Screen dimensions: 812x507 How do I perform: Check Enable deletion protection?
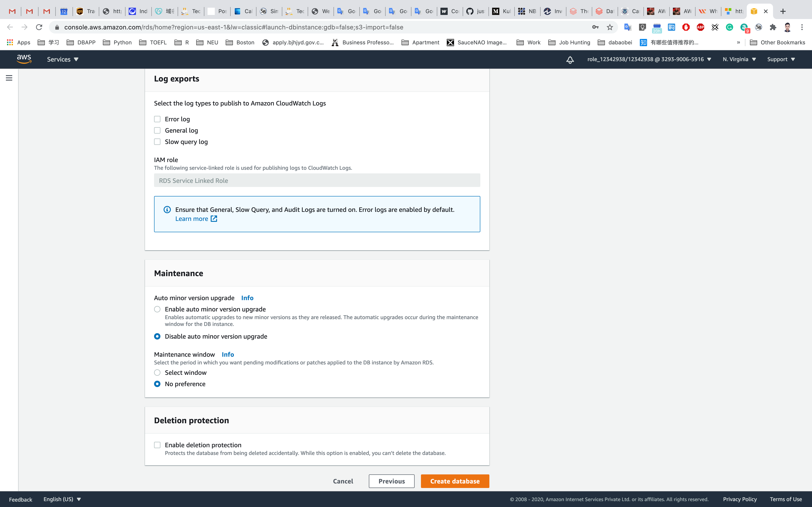[157, 445]
